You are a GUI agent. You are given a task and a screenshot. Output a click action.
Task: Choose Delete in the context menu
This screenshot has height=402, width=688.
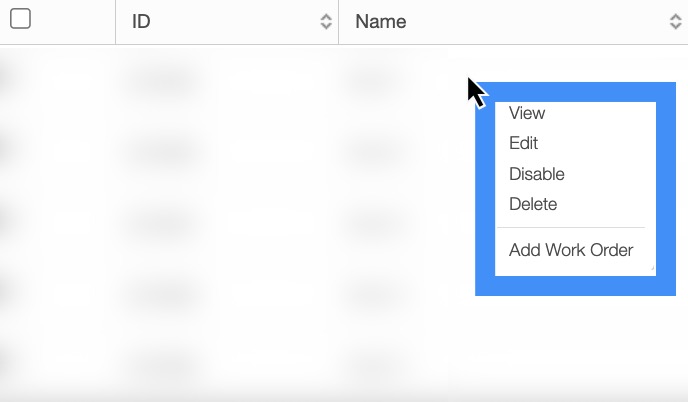pos(533,204)
